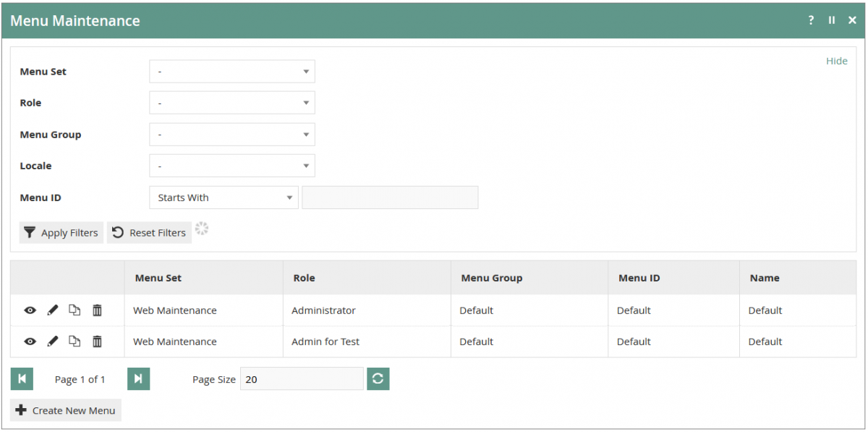
Task: View the Admin for Test menu
Action: pyautogui.click(x=30, y=341)
